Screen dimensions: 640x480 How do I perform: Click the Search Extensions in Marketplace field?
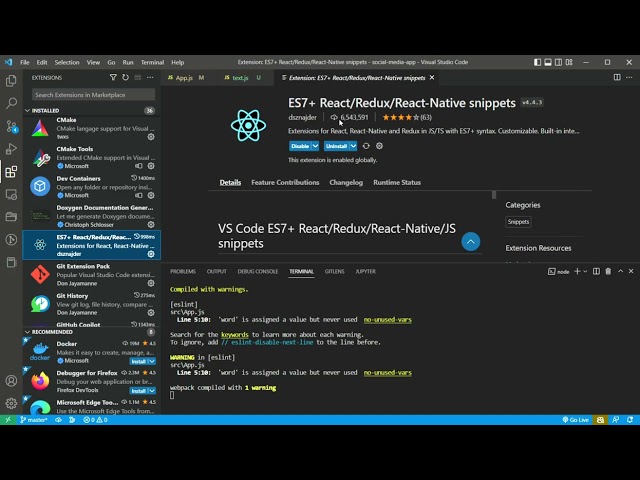tap(93, 95)
